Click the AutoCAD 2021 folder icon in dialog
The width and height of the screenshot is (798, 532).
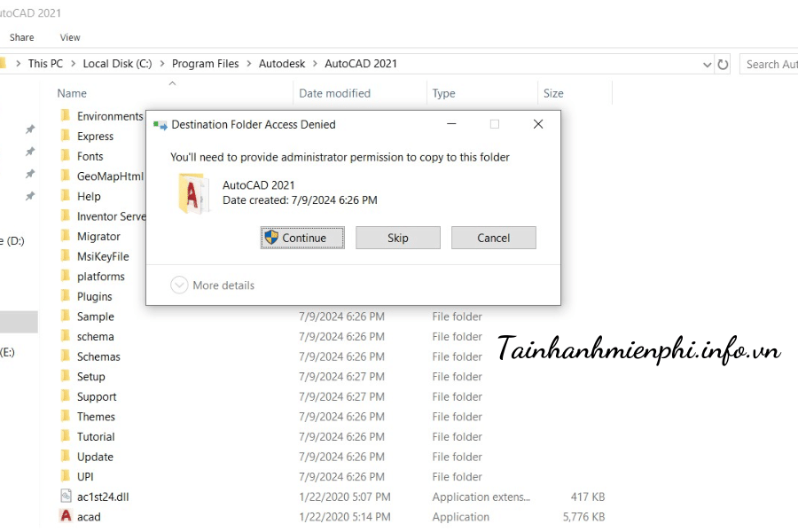[194, 193]
